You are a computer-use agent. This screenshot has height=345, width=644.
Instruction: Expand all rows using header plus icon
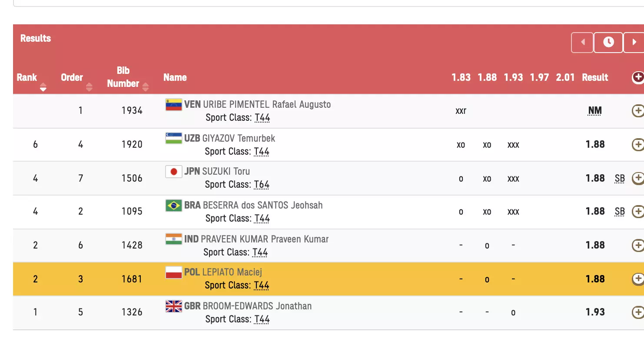click(x=637, y=77)
